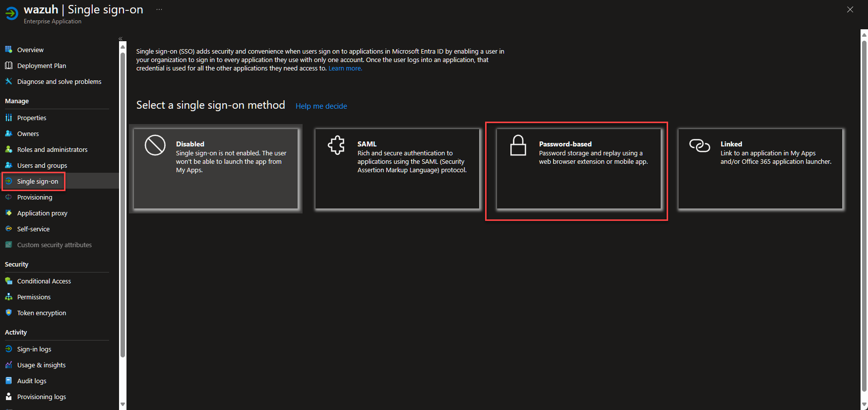Viewport: 868px width, 410px height.
Task: Select the Password-based sign-on method card
Action: [x=579, y=169]
